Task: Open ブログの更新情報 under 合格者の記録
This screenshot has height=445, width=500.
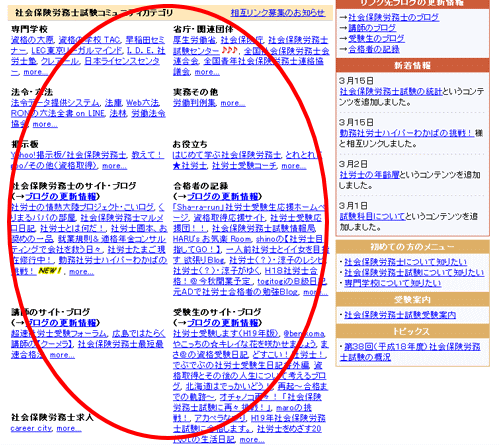Action: coord(223,197)
